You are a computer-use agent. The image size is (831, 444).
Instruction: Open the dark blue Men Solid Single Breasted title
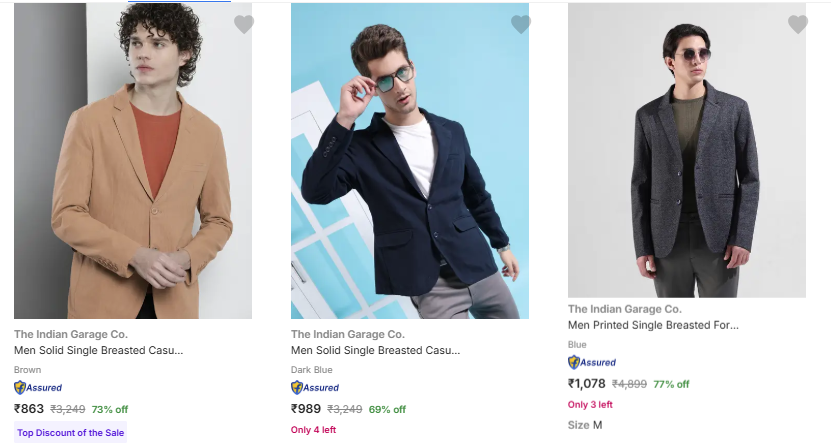[x=375, y=351]
